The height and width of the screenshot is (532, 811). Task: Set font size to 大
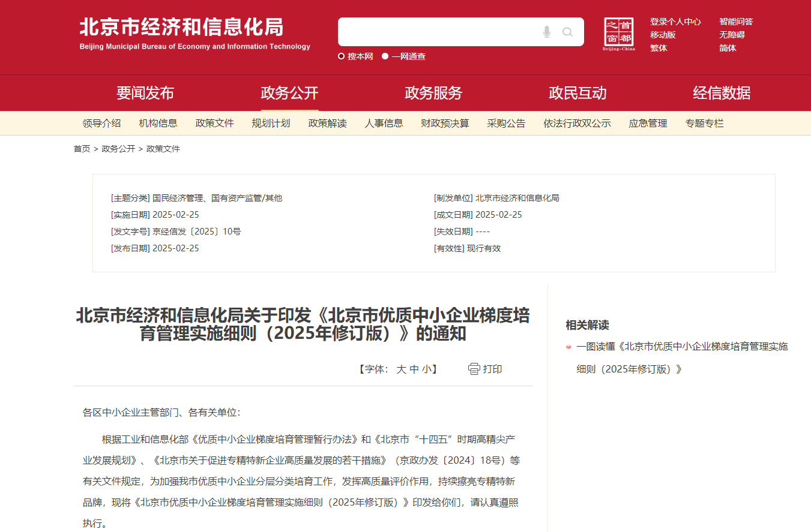click(401, 369)
